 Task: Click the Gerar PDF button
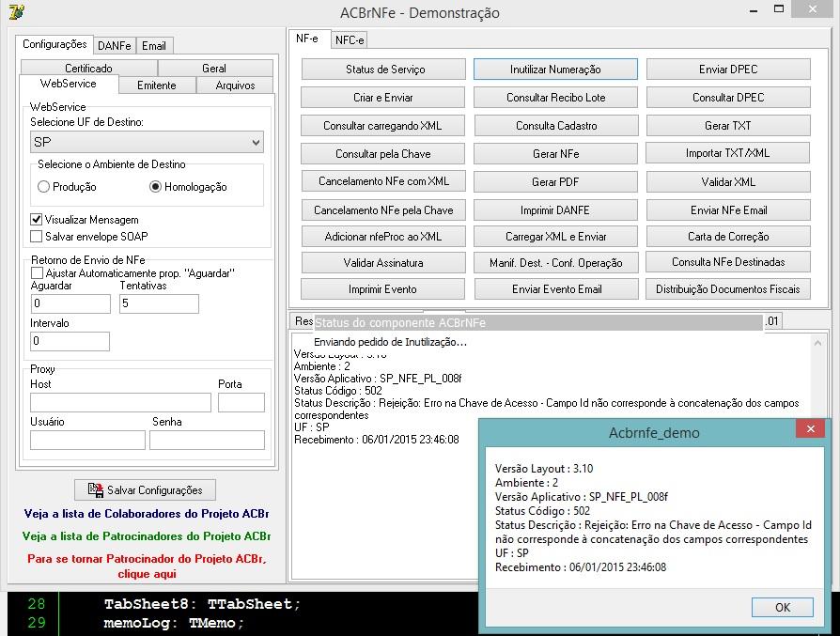pos(556,181)
